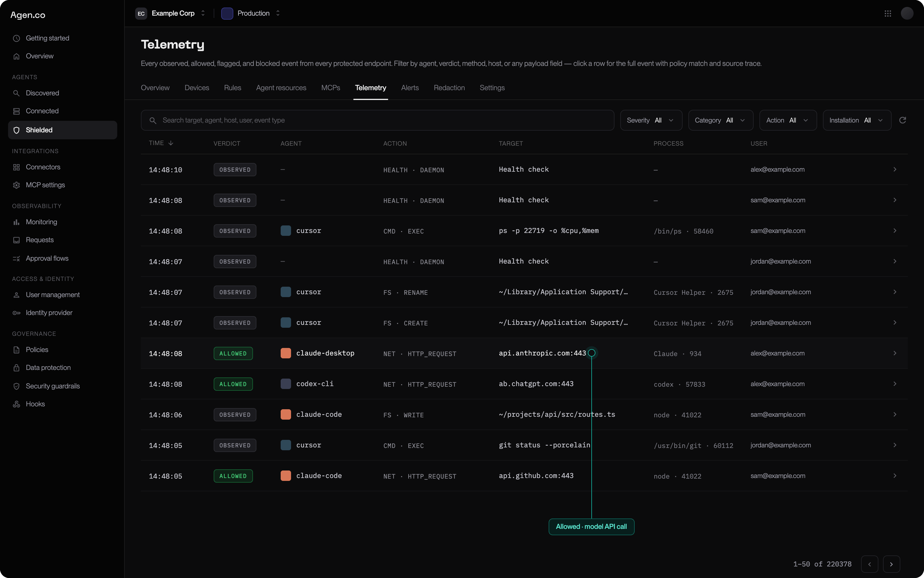Screen dimensions: 924x578
Task: Switch to the Devices tab
Action: [197, 88]
